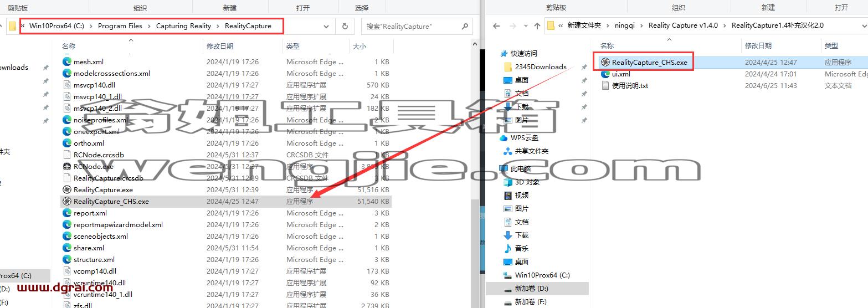Click the back arrow in right window
868x308 pixels.
point(496,25)
